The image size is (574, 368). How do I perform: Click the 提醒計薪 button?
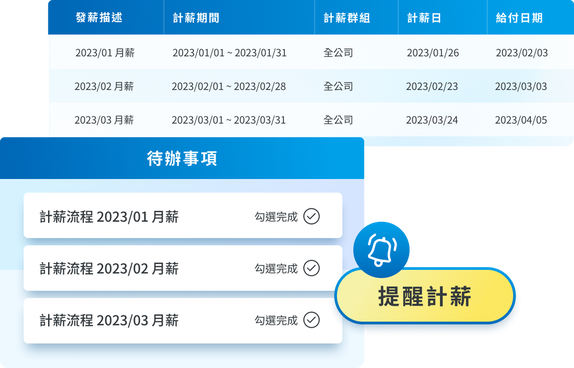(x=425, y=296)
